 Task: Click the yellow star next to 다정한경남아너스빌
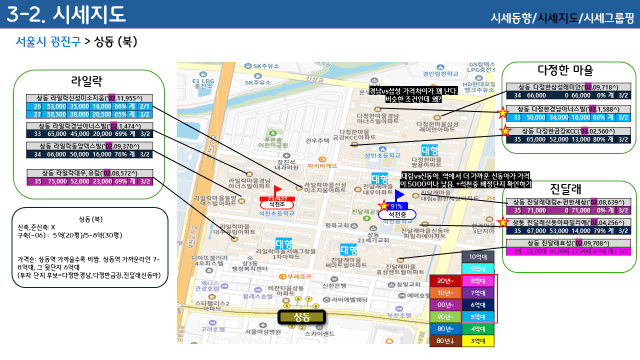[x=503, y=113]
